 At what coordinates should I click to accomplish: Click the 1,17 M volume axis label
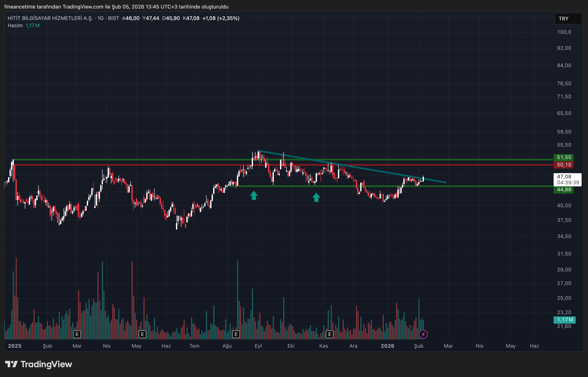pos(564,320)
